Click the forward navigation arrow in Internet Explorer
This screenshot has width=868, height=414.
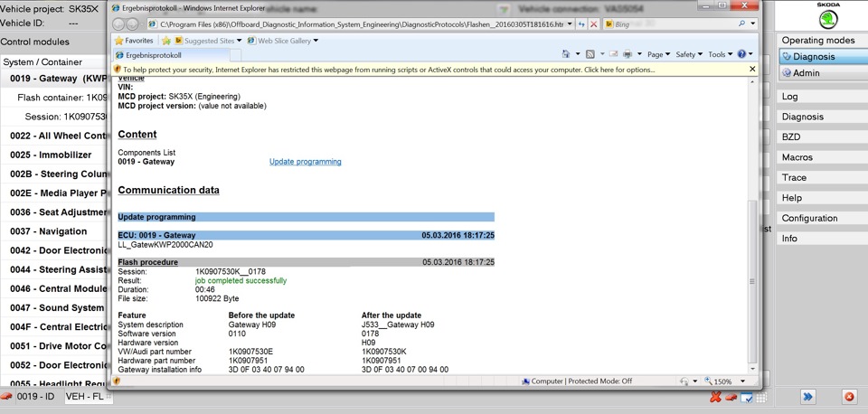(x=132, y=24)
